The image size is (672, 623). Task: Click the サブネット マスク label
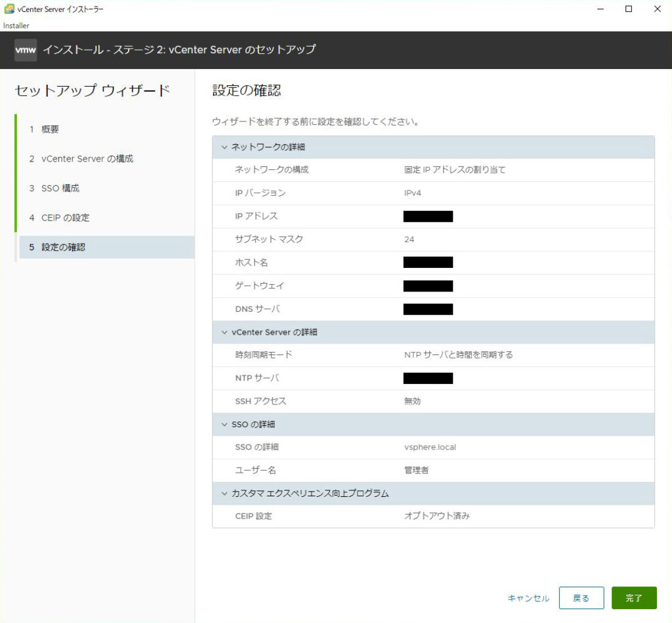pyautogui.click(x=268, y=239)
